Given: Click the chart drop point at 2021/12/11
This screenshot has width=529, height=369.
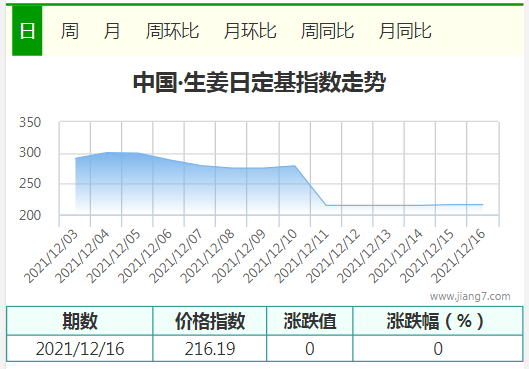Looking at the screenshot, I should coord(326,205).
